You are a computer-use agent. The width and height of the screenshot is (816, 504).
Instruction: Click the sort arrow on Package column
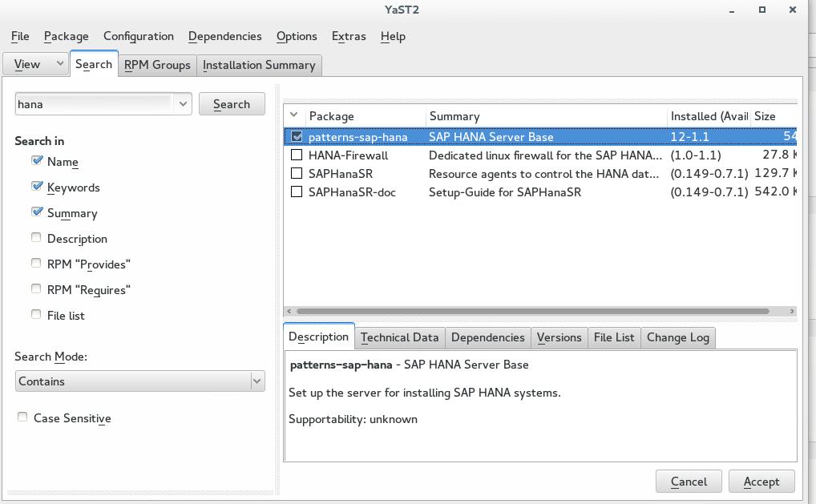pyautogui.click(x=293, y=116)
